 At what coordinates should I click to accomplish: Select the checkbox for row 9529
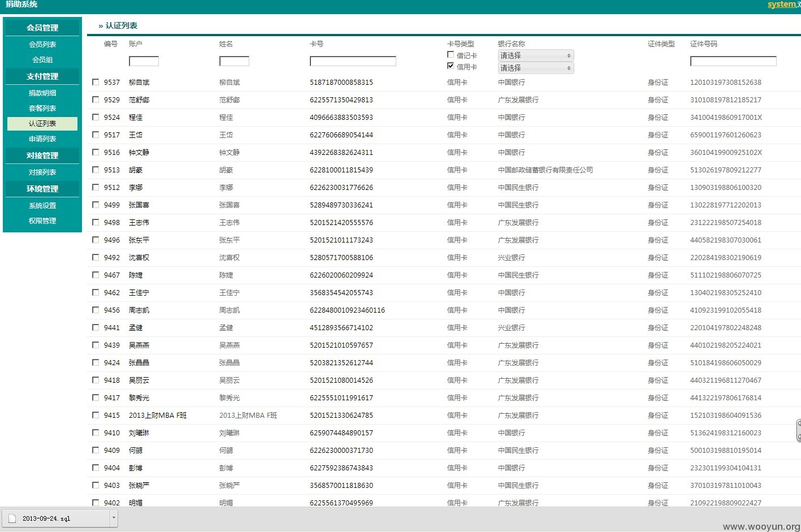[96, 100]
